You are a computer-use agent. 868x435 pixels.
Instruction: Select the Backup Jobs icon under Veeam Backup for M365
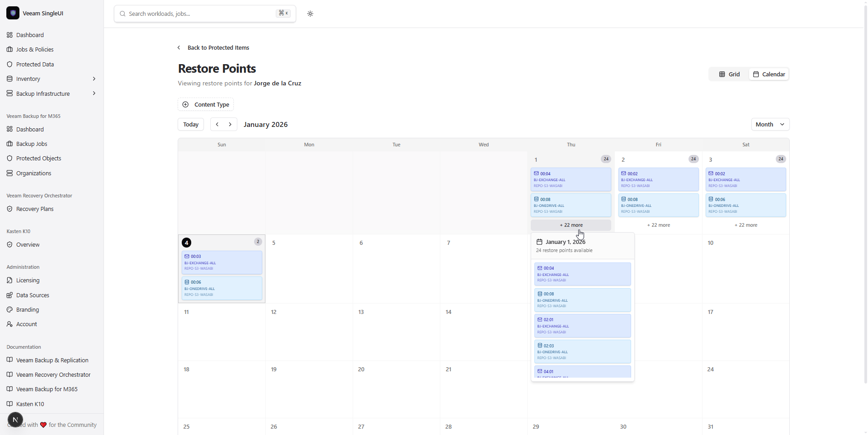point(9,144)
